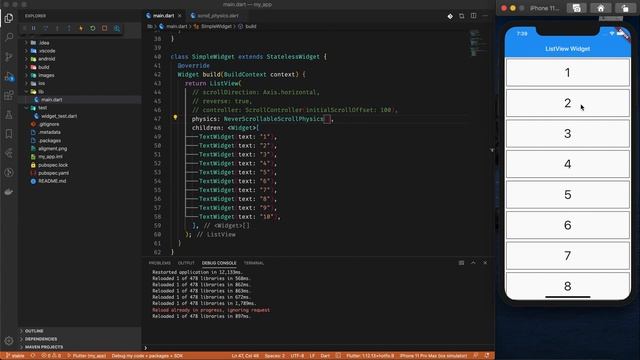The width and height of the screenshot is (640, 360).
Task: Open README.md file
Action: pos(52,181)
